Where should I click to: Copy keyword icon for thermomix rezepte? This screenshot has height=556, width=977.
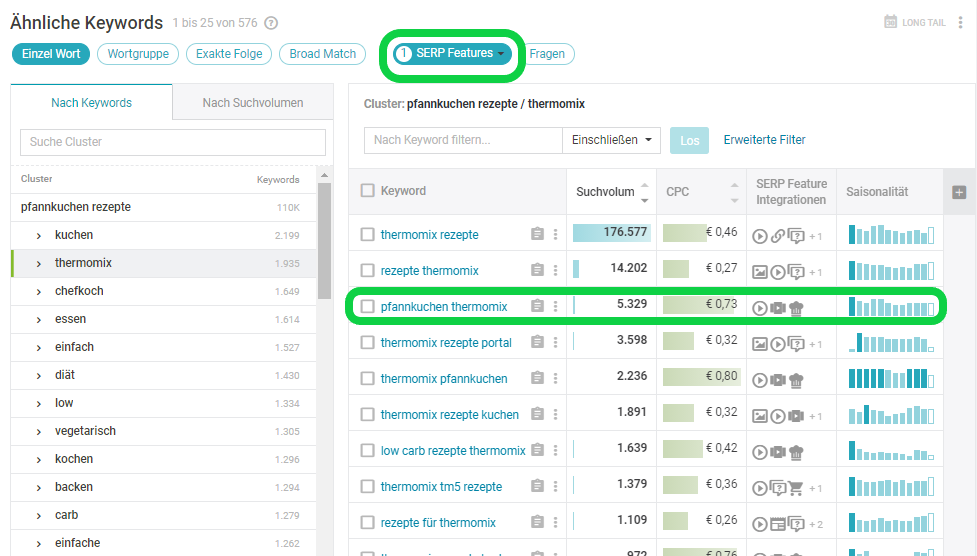coord(537,234)
